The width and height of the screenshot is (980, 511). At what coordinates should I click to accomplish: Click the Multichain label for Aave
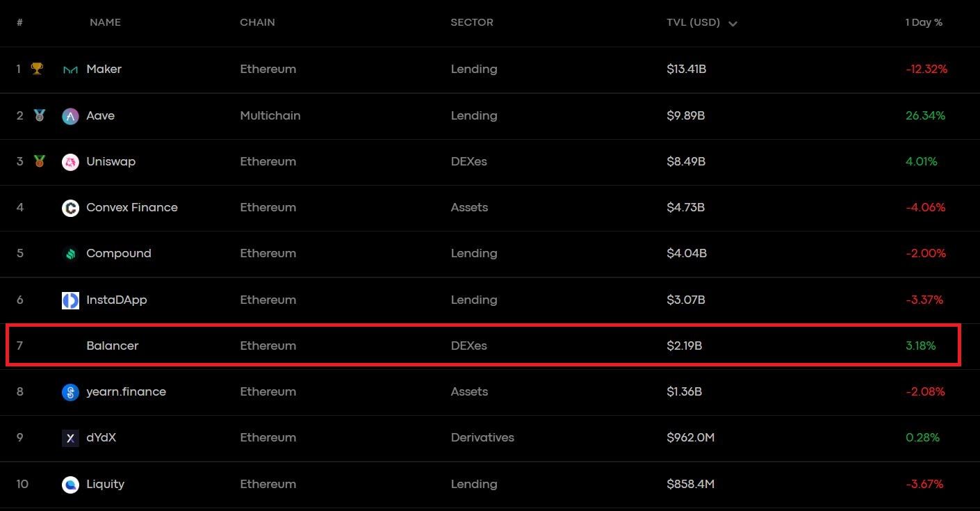(270, 115)
